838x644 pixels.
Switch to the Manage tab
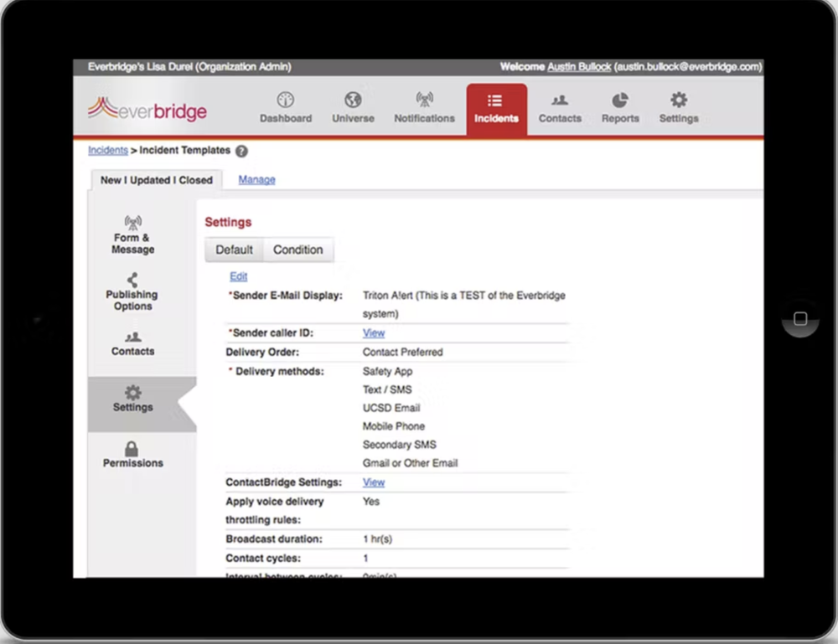[256, 180]
